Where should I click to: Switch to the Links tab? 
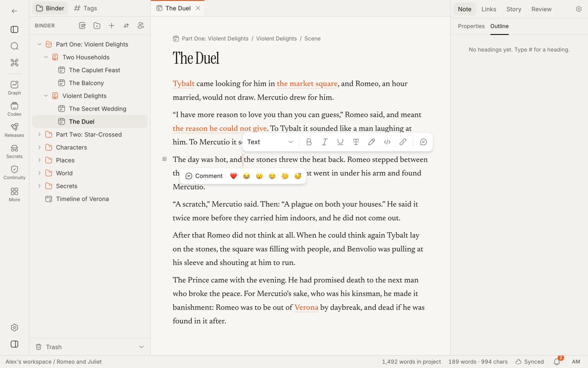pyautogui.click(x=489, y=9)
